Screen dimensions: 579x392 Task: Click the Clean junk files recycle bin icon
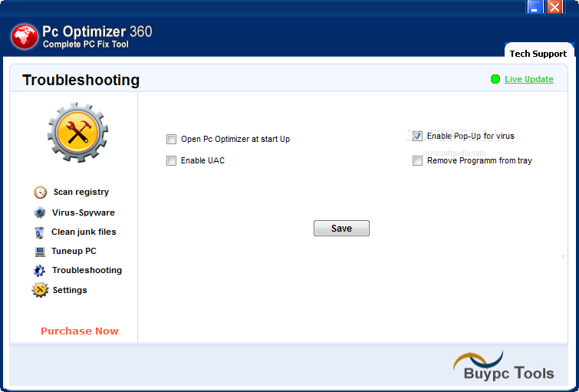[39, 232]
